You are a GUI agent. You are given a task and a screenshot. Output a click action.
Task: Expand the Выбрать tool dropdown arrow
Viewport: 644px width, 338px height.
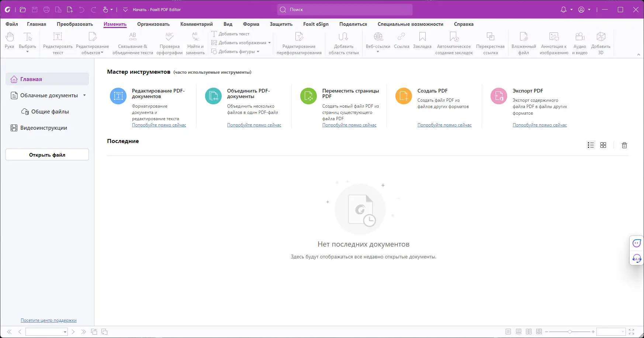[x=28, y=52]
